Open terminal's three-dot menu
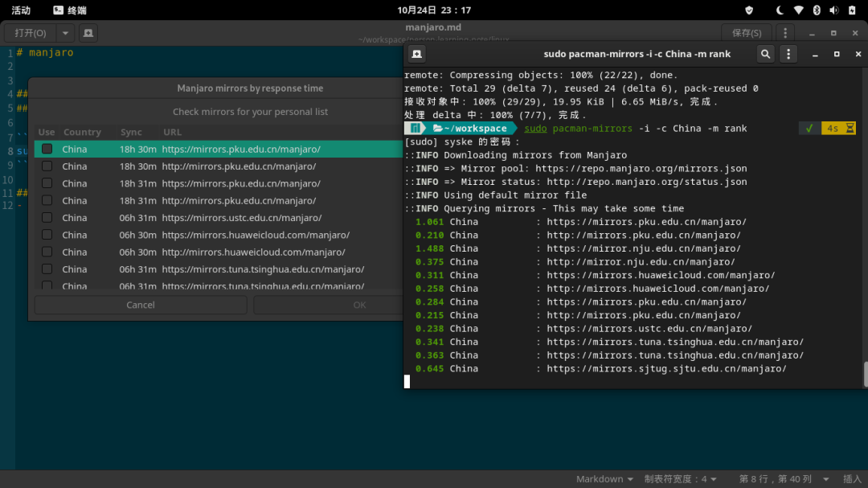868x488 pixels. pyautogui.click(x=788, y=54)
